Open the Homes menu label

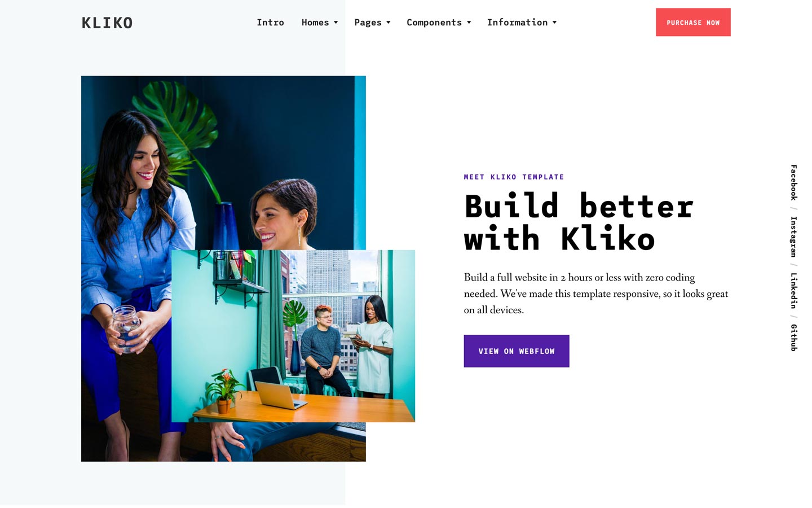click(x=315, y=23)
